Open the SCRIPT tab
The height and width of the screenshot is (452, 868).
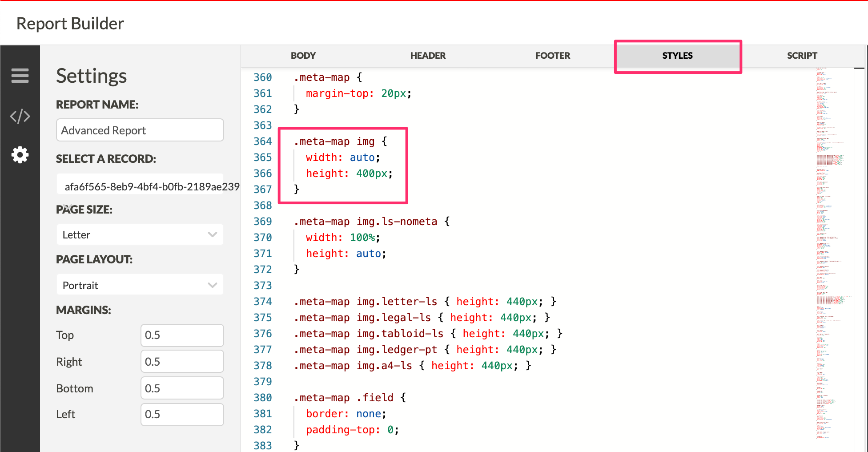coord(802,56)
